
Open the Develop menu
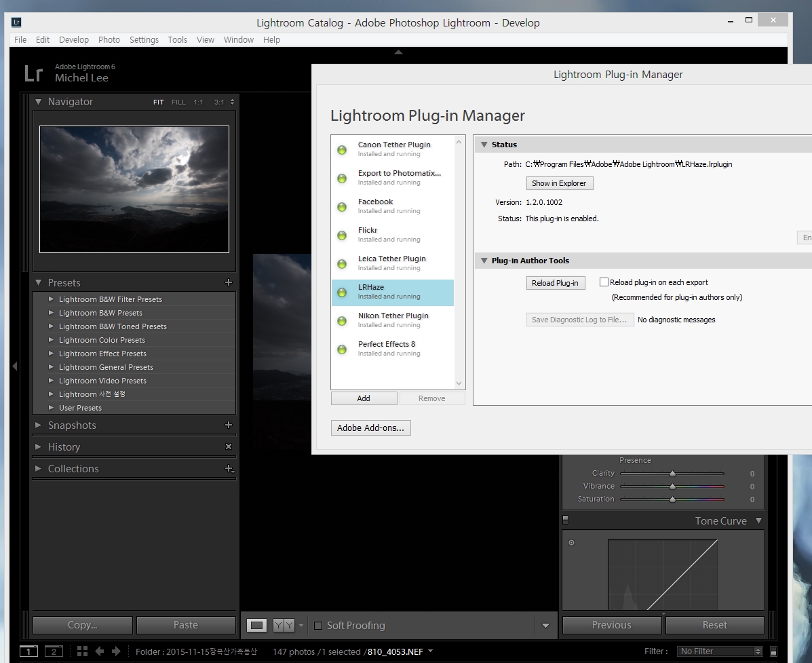[x=73, y=40]
